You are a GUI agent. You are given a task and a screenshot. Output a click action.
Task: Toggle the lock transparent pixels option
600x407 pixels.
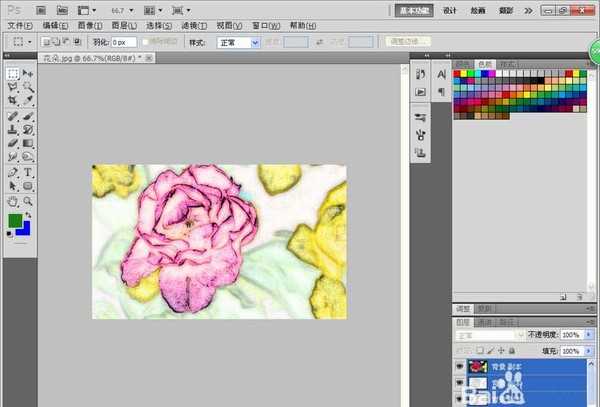point(481,352)
